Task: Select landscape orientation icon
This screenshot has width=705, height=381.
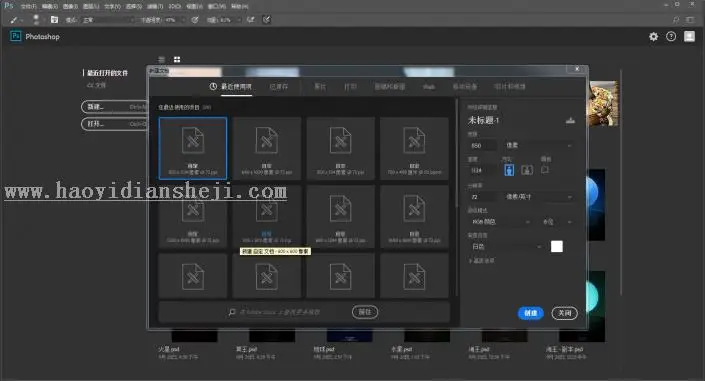Action: [x=527, y=170]
